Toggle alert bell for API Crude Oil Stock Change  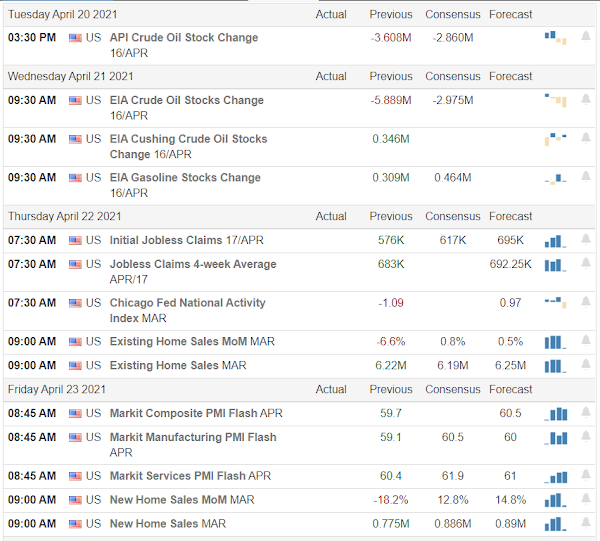(x=585, y=37)
